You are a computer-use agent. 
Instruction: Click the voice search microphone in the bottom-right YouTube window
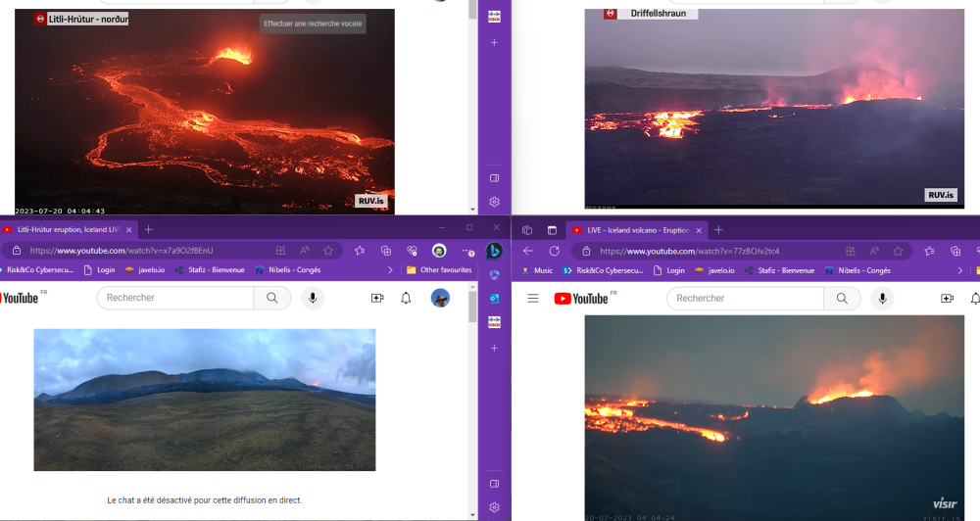[882, 299]
